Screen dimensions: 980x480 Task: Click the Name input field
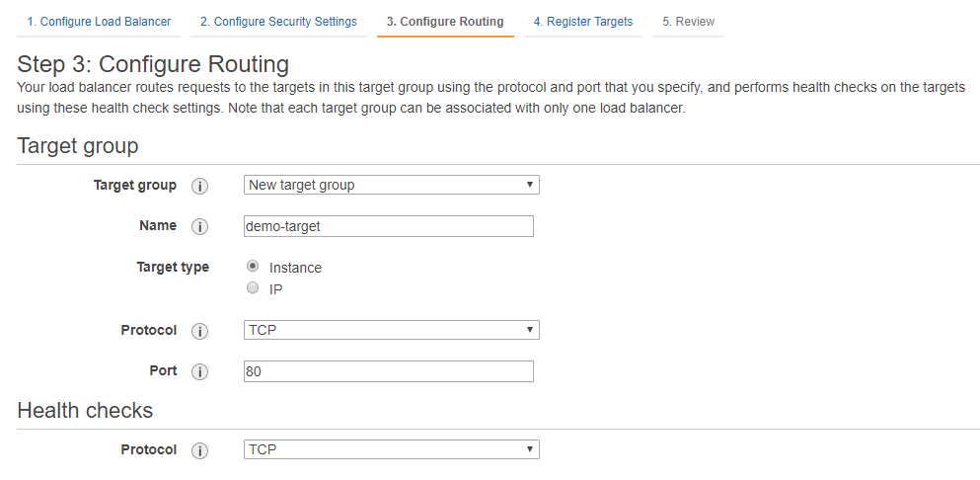[388, 226]
